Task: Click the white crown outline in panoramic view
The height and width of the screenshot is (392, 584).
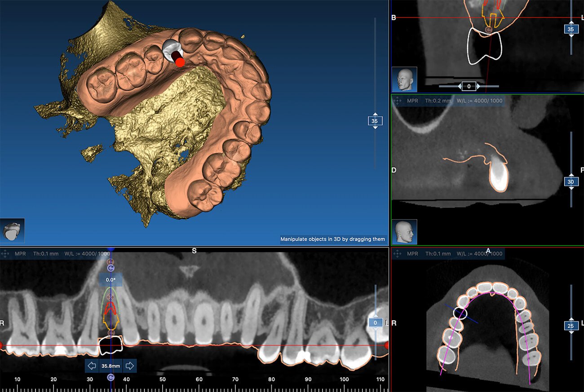Action: [111, 345]
